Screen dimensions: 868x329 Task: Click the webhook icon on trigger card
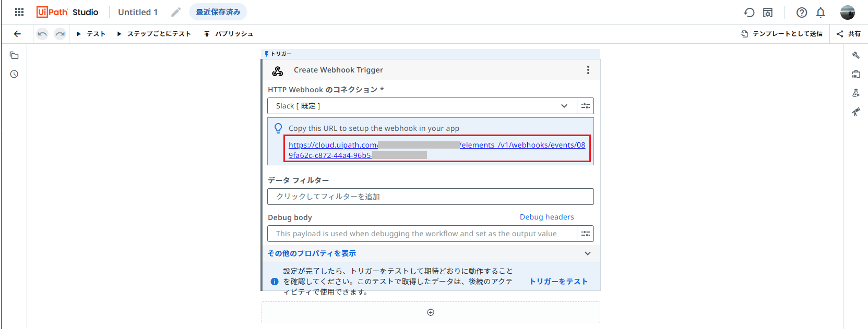(278, 70)
